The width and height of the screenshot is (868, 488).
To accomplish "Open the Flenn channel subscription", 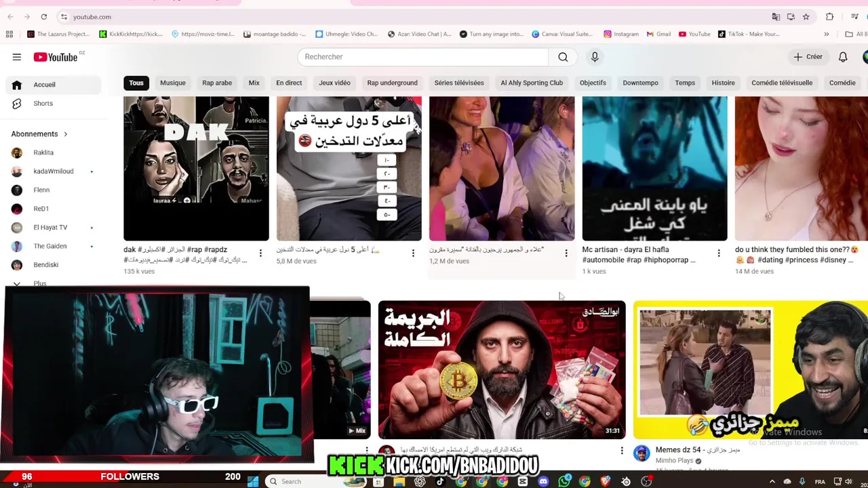I will (x=53, y=190).
